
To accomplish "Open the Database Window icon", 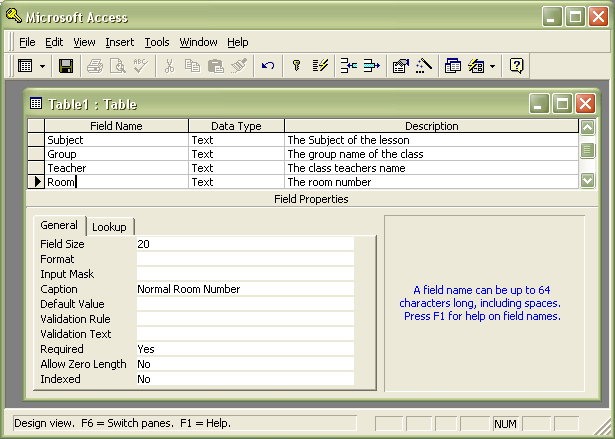I will pyautogui.click(x=453, y=66).
